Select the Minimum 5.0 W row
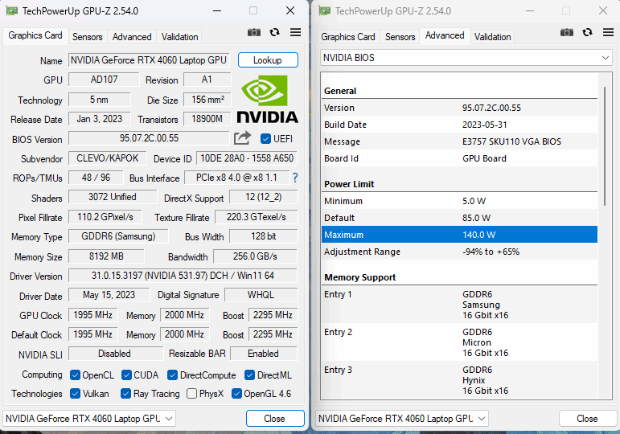Viewport: 620px width, 434px height. pos(459,201)
